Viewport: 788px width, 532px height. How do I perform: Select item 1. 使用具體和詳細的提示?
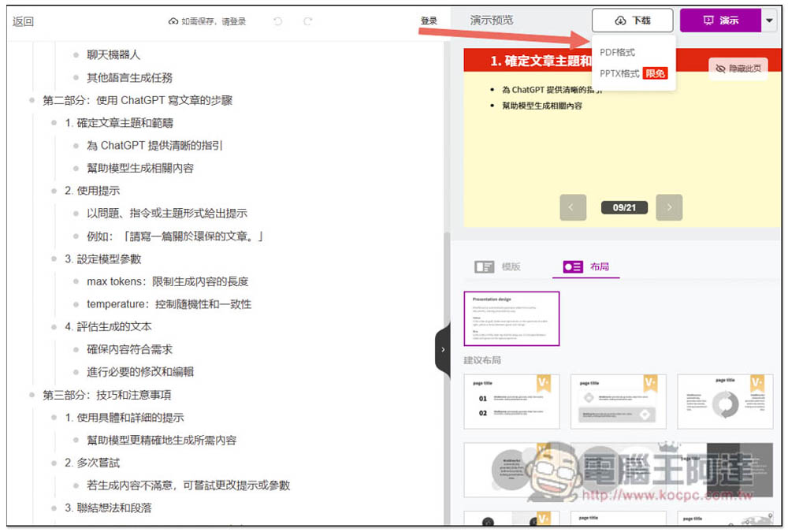coord(125,418)
